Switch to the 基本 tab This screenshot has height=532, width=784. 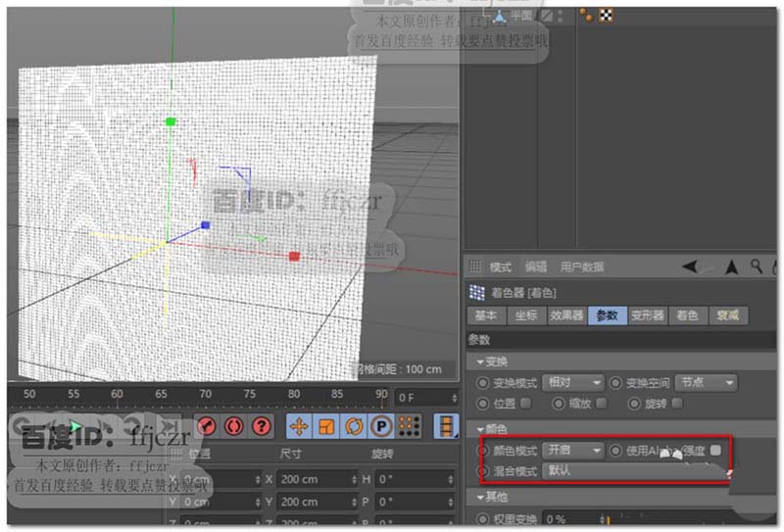point(486,315)
